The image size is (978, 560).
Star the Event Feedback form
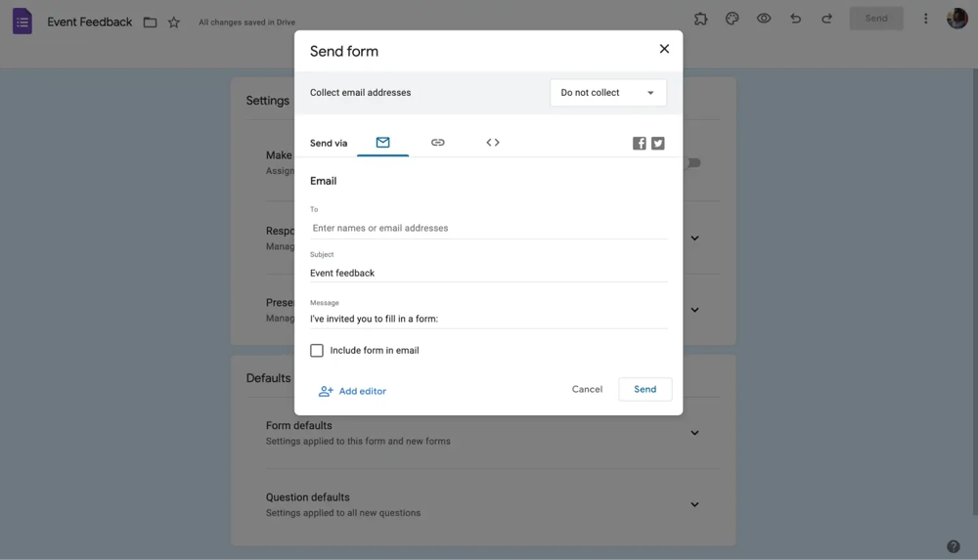pyautogui.click(x=174, y=22)
